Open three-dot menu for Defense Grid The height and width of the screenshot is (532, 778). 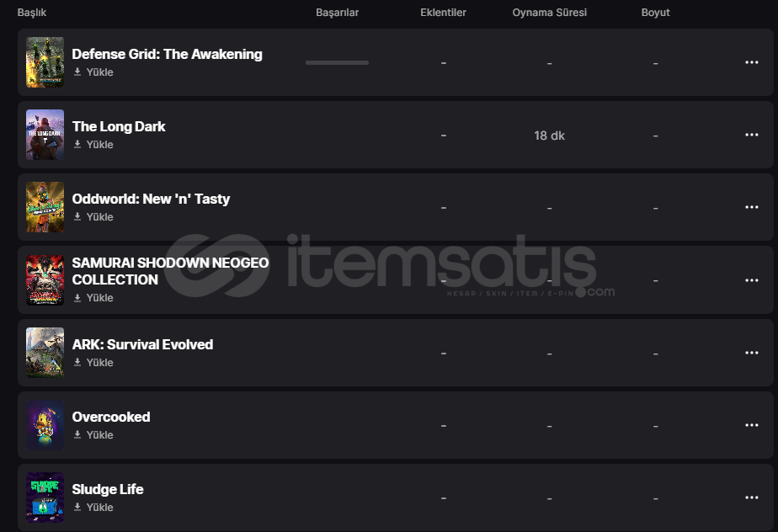coord(751,62)
